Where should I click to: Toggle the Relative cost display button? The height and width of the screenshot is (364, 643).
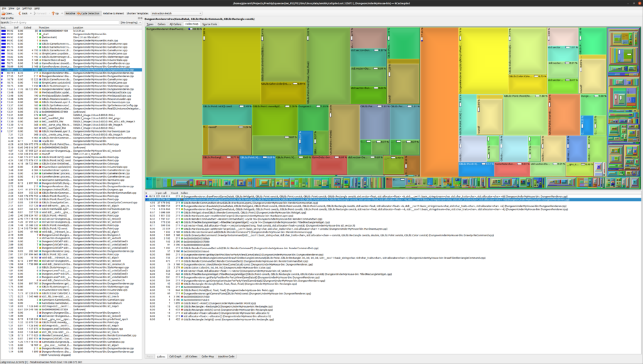pos(70,13)
